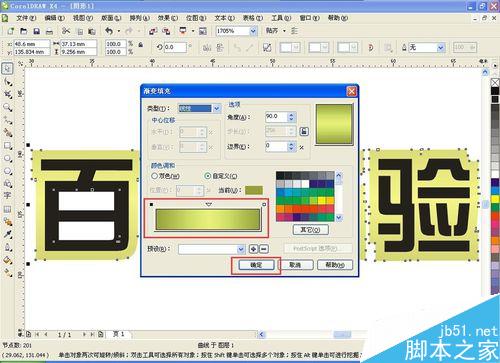Expand the undo history dropdown arrow
The width and height of the screenshot is (500, 363).
coord(119,31)
